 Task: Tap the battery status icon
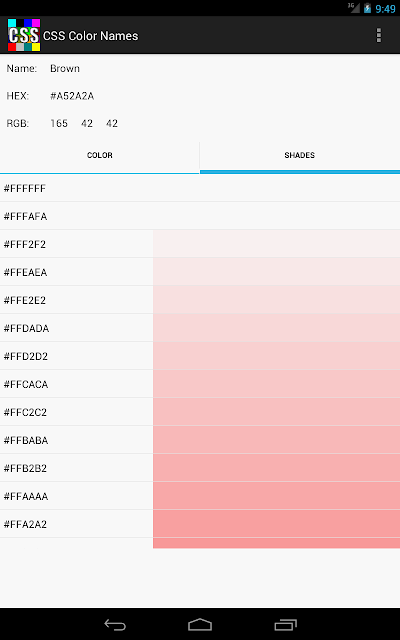pos(367,8)
